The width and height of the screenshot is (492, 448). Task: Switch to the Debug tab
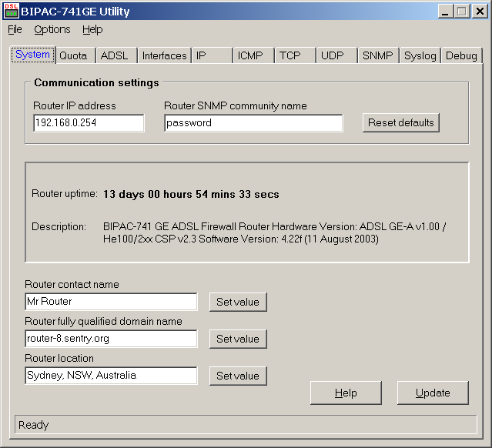click(x=461, y=55)
